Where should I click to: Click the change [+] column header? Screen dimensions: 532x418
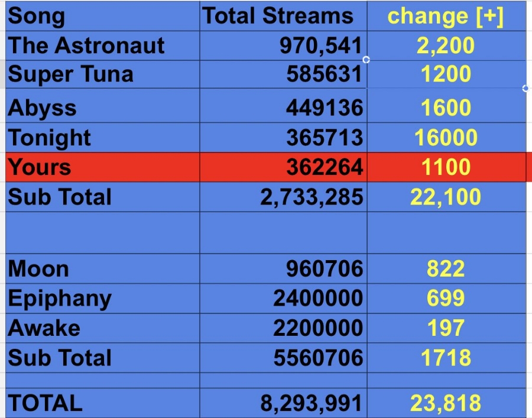[x=446, y=16]
